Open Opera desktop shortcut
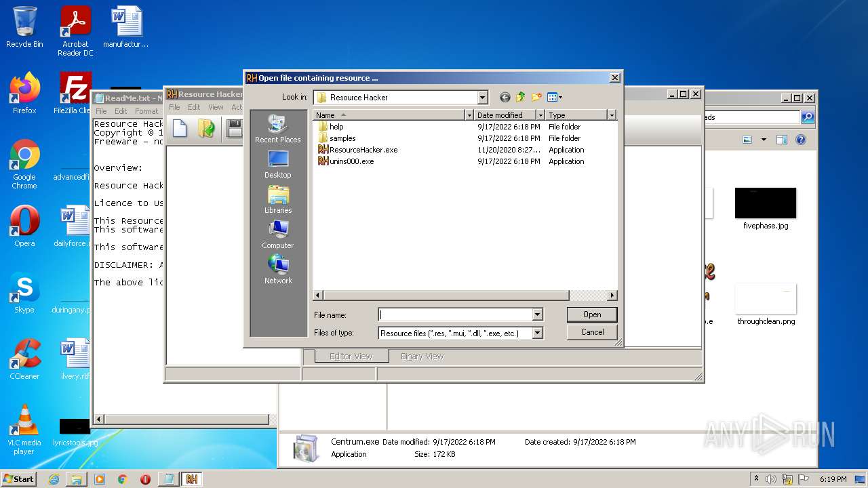 click(x=24, y=226)
